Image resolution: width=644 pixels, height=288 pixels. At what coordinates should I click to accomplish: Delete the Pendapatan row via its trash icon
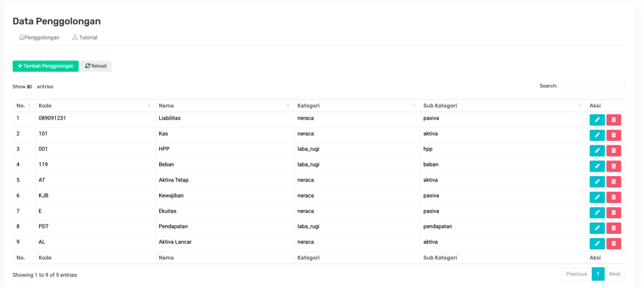click(x=614, y=228)
